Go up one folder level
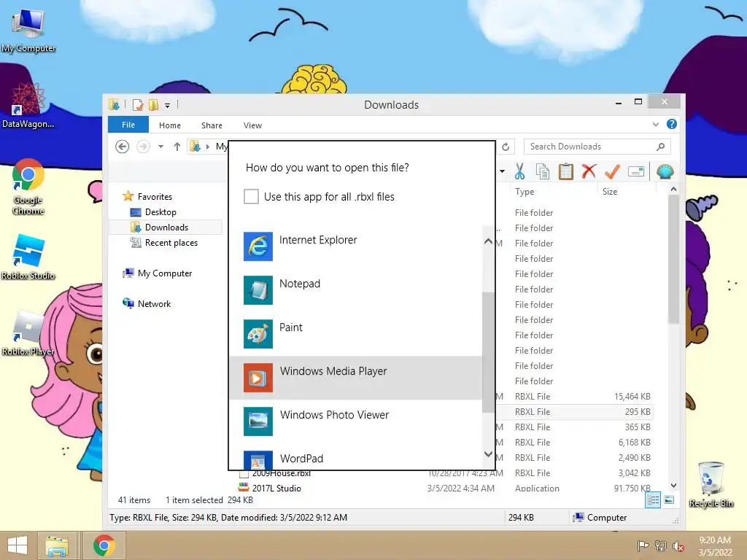The width and height of the screenshot is (747, 560). click(177, 147)
